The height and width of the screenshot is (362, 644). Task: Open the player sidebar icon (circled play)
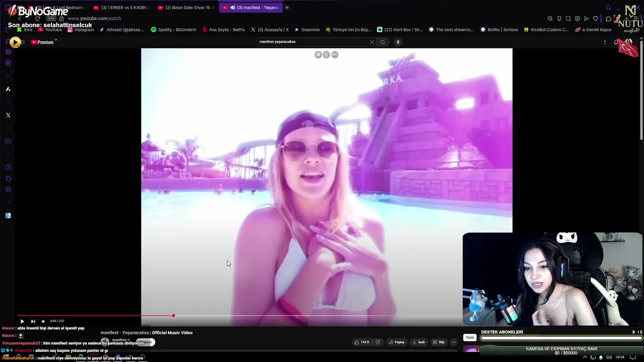click(8, 141)
